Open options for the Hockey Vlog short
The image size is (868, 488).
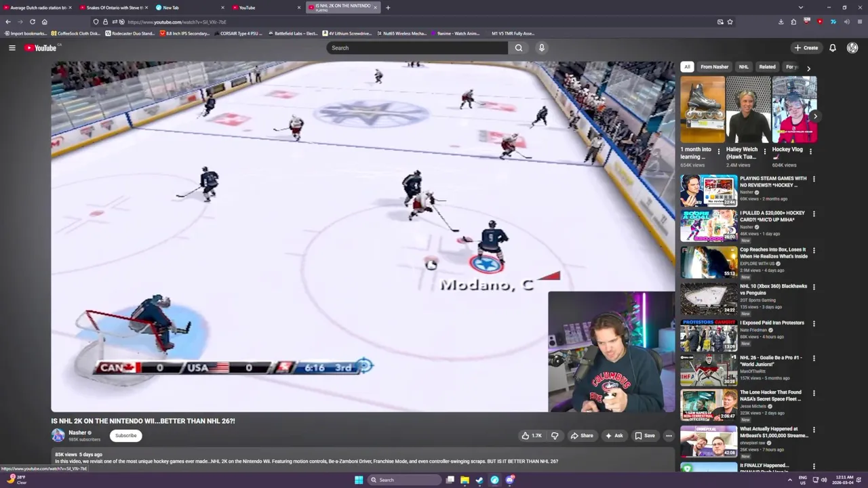pos(810,152)
